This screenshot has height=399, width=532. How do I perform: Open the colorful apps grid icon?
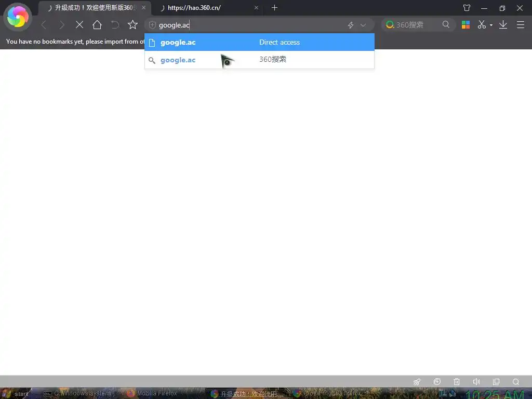click(466, 25)
